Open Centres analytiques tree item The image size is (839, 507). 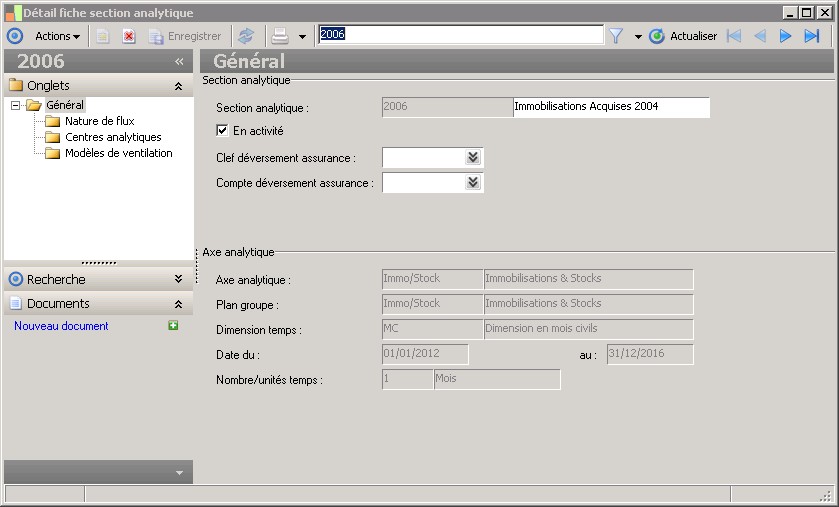(113, 137)
